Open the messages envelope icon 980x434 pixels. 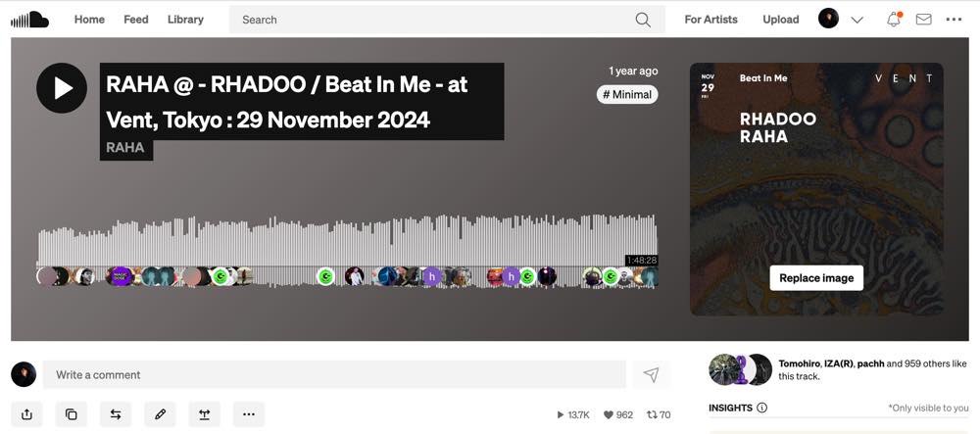tap(924, 20)
